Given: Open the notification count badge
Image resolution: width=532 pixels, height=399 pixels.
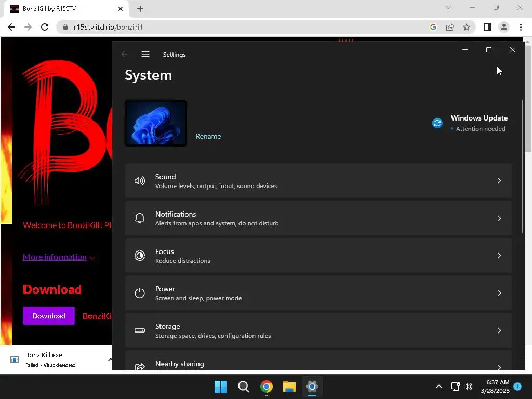Looking at the screenshot, I should 517,387.
